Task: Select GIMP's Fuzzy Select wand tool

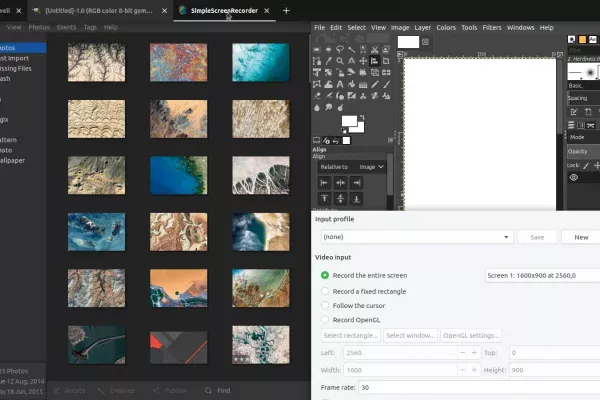Action: pyautogui.click(x=351, y=49)
